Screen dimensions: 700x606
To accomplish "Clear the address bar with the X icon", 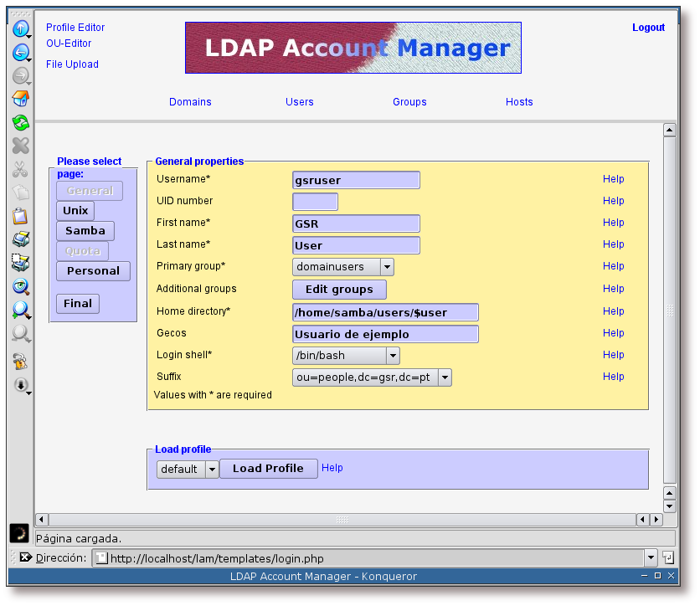I will coord(25,557).
